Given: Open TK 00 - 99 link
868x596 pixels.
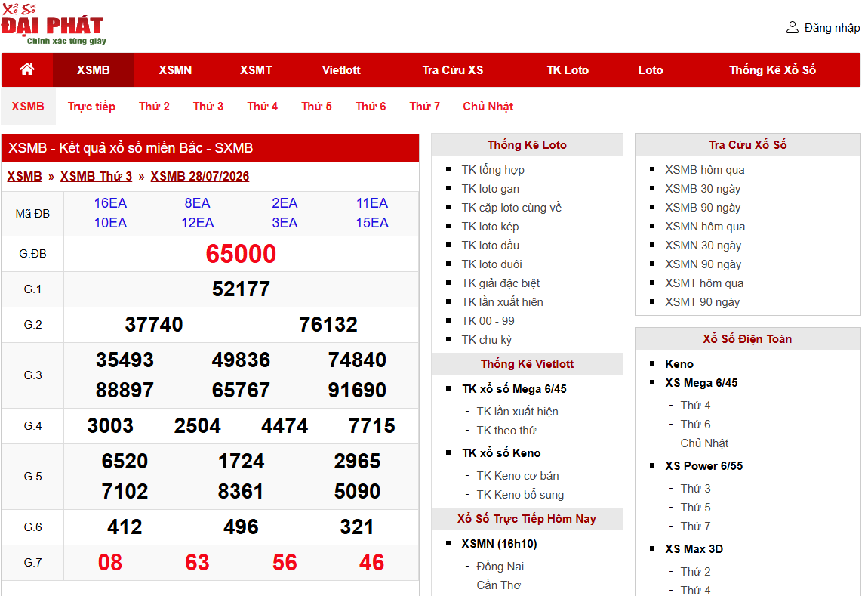Looking at the screenshot, I should tap(488, 321).
